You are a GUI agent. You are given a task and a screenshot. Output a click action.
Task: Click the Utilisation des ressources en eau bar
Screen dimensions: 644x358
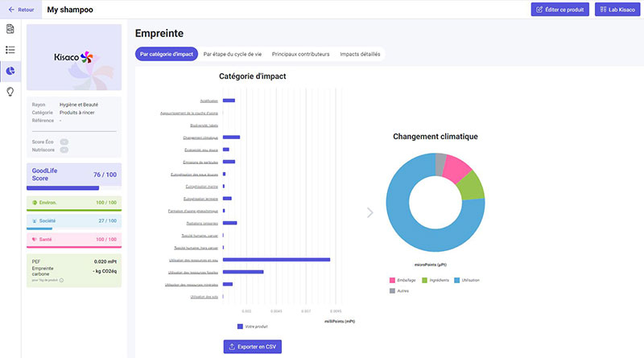click(x=276, y=260)
